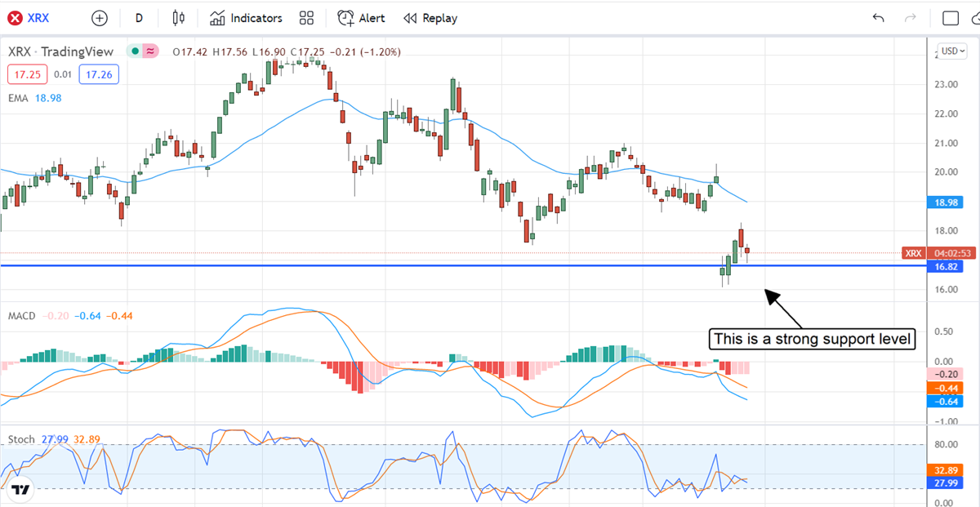
Task: Click the redo arrow
Action: click(x=911, y=18)
